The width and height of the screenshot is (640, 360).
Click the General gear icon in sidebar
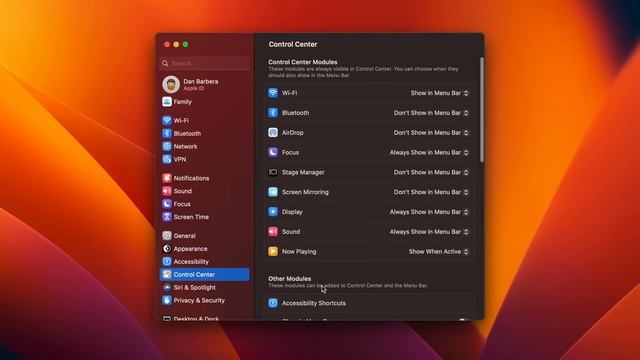pos(167,236)
